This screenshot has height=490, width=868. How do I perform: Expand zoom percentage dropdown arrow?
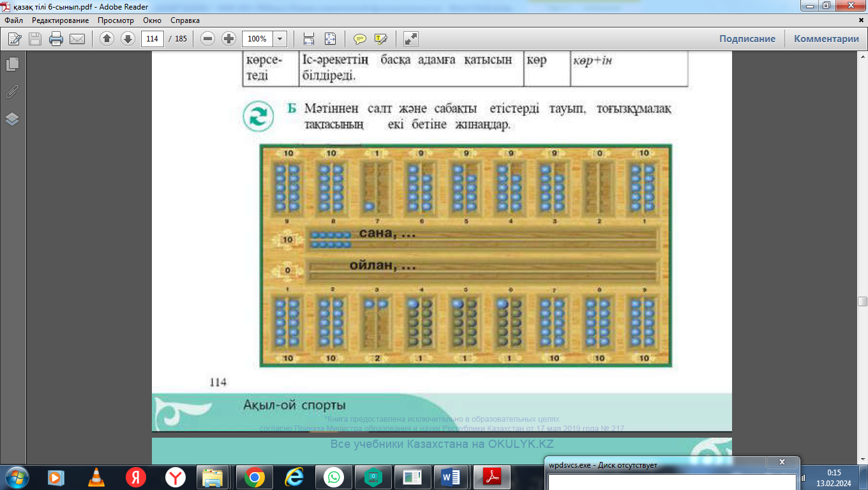280,39
